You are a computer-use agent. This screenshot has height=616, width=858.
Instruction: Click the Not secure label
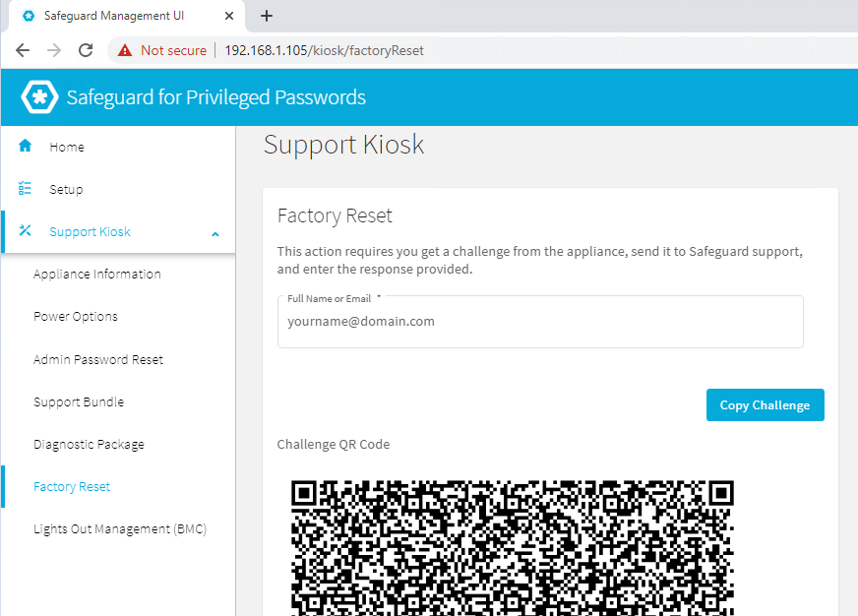(x=173, y=50)
